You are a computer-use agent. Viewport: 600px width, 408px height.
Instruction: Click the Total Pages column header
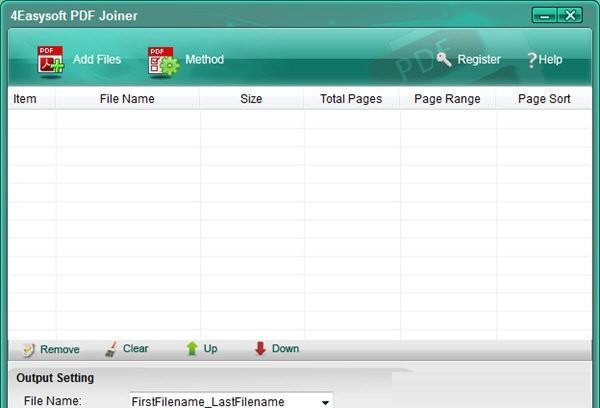pos(351,99)
